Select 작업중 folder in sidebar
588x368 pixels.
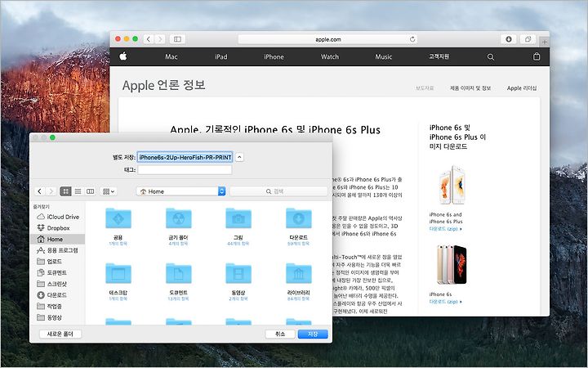(x=58, y=307)
